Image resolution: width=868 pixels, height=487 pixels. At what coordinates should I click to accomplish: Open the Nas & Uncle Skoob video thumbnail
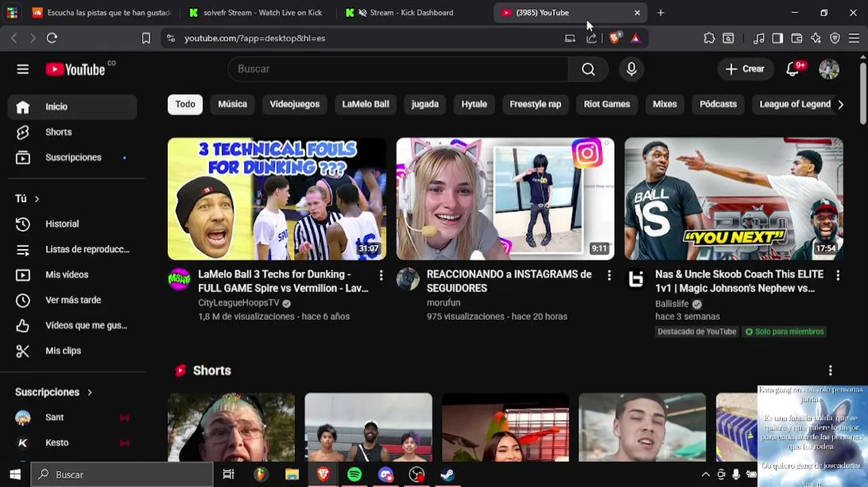coord(733,199)
